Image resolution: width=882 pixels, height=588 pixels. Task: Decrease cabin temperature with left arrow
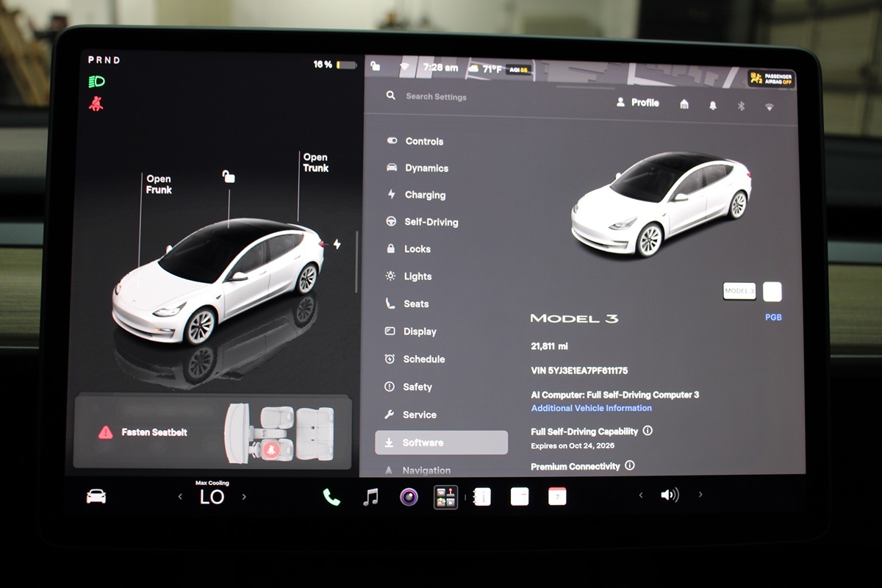[x=180, y=497]
